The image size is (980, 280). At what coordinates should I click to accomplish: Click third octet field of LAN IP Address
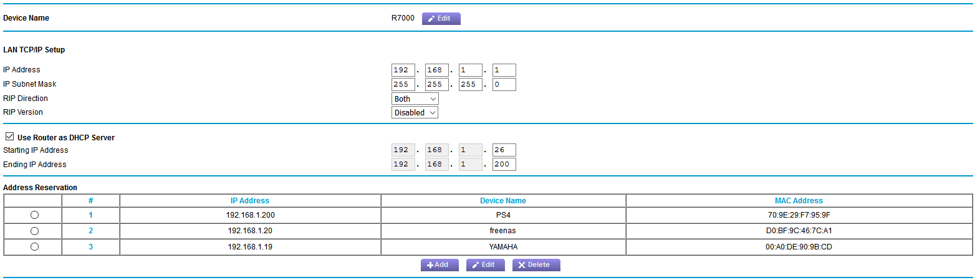[471, 70]
